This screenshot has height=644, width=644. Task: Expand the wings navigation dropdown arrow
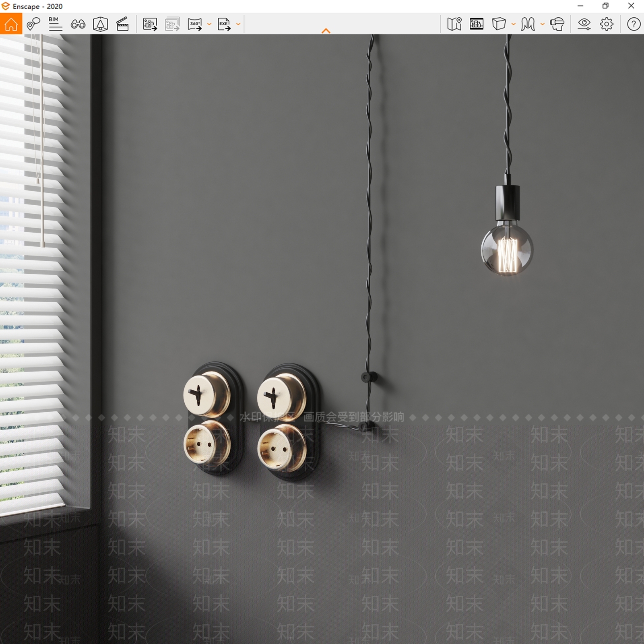543,24
